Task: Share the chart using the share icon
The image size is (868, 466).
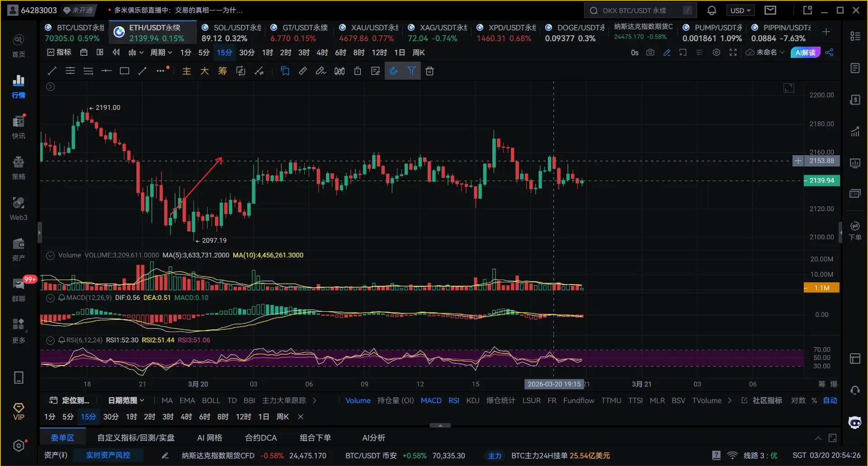Action: 829,52
